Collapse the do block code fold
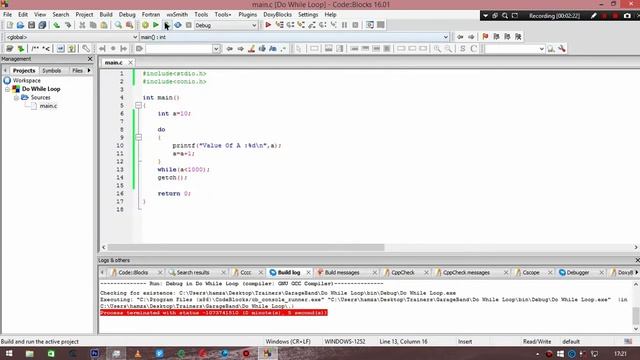 138,138
